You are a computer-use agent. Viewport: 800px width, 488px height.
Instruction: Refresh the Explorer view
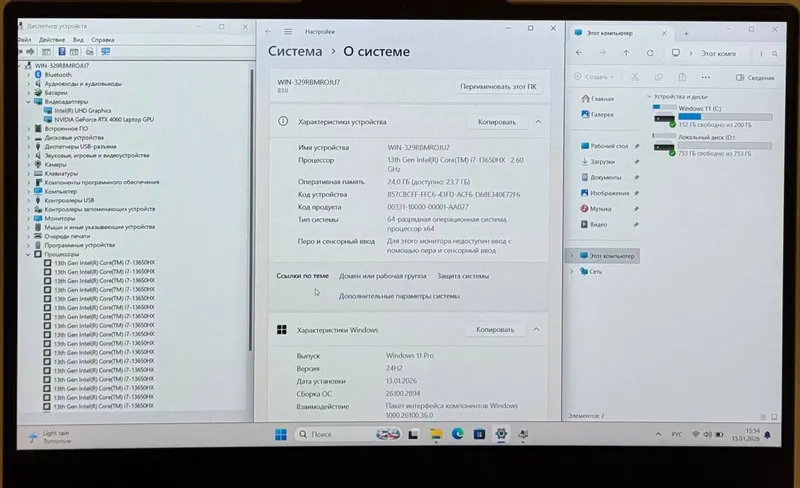(650, 53)
